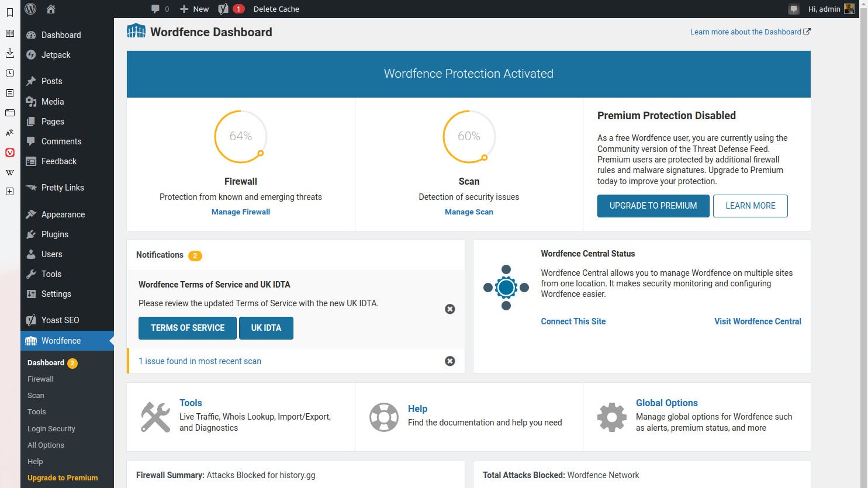Image resolution: width=868 pixels, height=488 pixels.
Task: Open the Comments menu item
Action: pos(67,141)
